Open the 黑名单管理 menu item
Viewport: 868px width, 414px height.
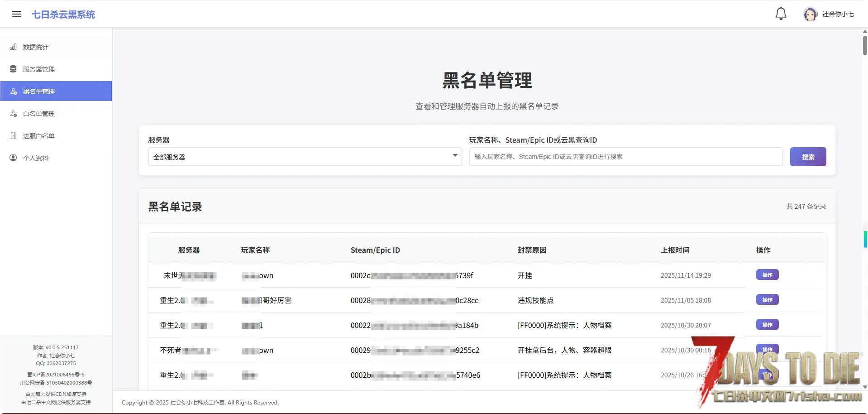39,91
